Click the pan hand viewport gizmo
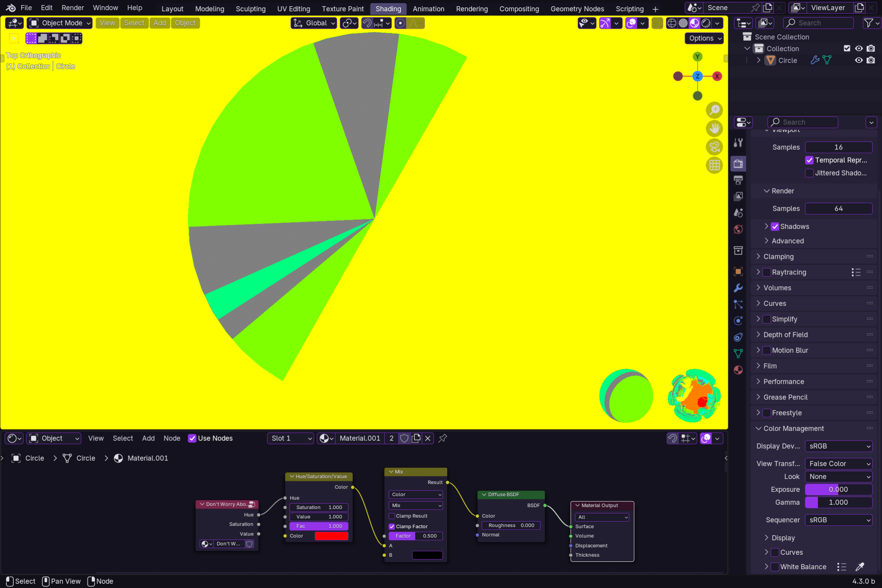This screenshot has height=588, width=882. coord(714,129)
